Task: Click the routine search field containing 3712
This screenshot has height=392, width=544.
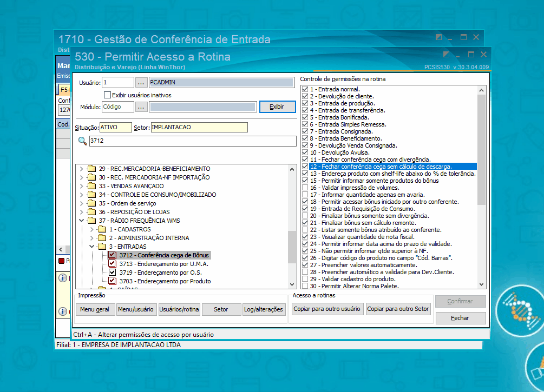Action: click(x=193, y=141)
